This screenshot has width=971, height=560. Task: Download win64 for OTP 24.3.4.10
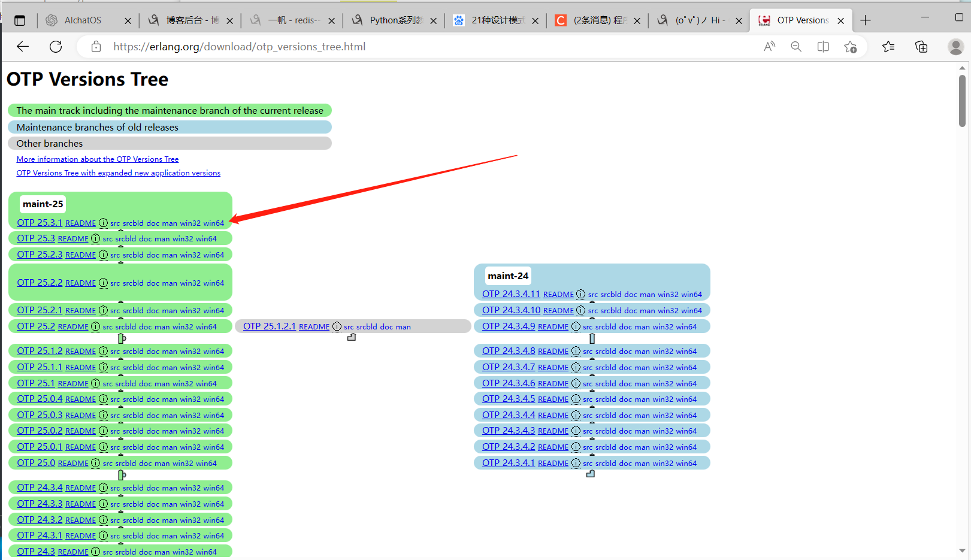click(x=691, y=310)
